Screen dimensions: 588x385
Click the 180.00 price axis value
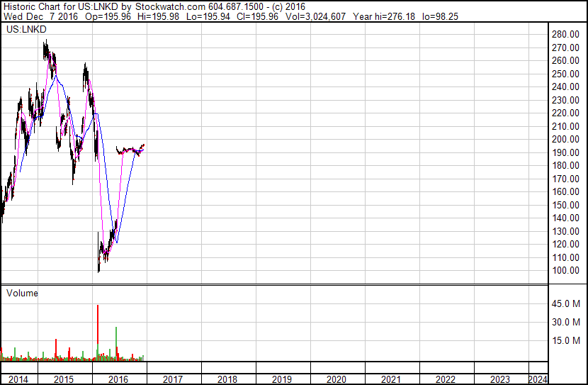point(565,165)
